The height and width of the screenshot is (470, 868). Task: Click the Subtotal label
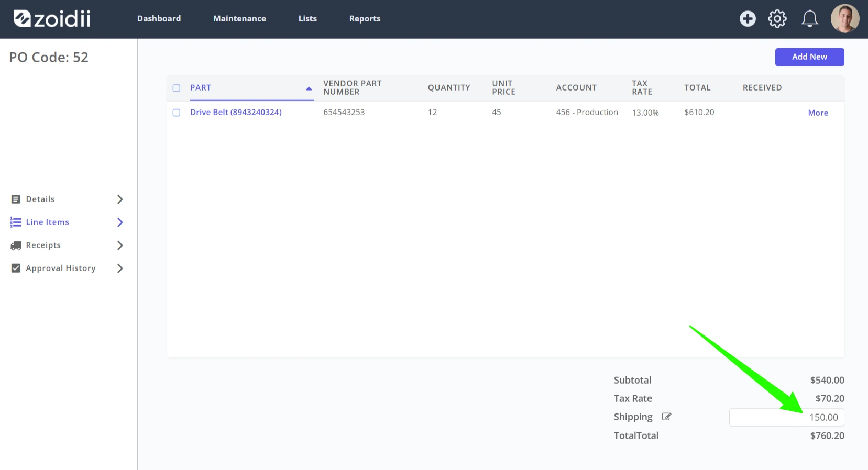[633, 380]
